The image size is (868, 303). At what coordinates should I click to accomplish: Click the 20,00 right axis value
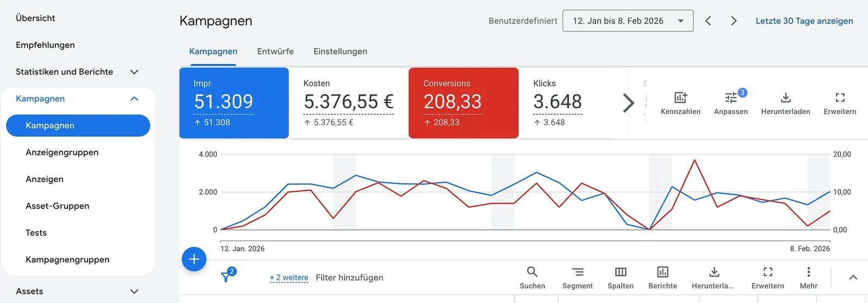tap(842, 154)
